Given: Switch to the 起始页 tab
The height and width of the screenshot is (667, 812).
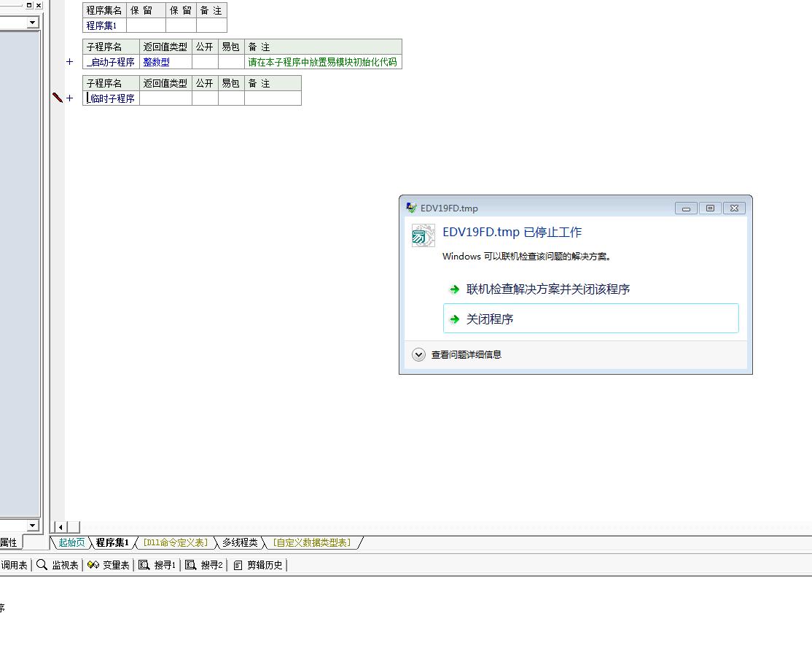Looking at the screenshot, I should click(x=71, y=542).
